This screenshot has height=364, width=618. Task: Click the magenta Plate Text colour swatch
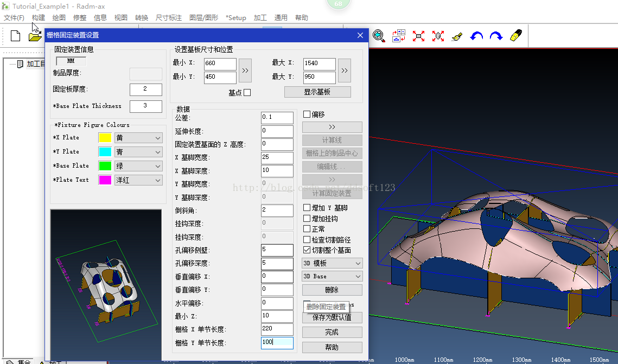coord(105,180)
